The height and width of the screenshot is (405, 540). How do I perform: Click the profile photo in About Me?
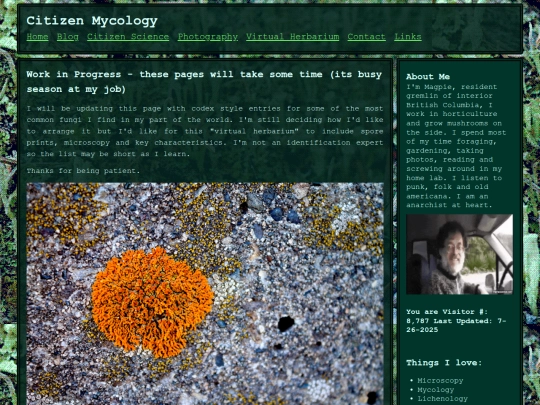[x=459, y=254]
